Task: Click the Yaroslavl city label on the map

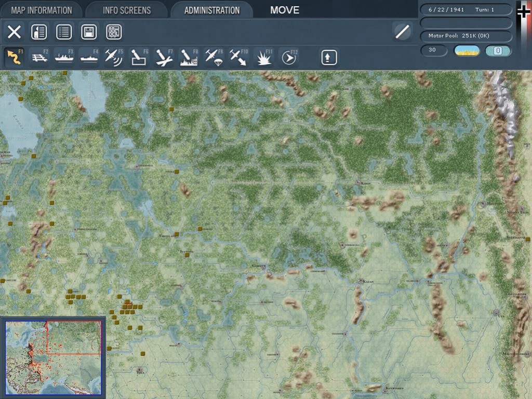Action: pos(167,235)
